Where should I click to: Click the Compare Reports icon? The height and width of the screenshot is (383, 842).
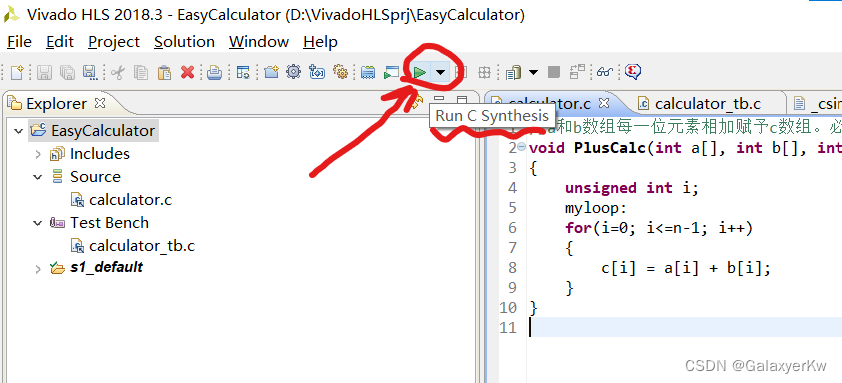(577, 71)
